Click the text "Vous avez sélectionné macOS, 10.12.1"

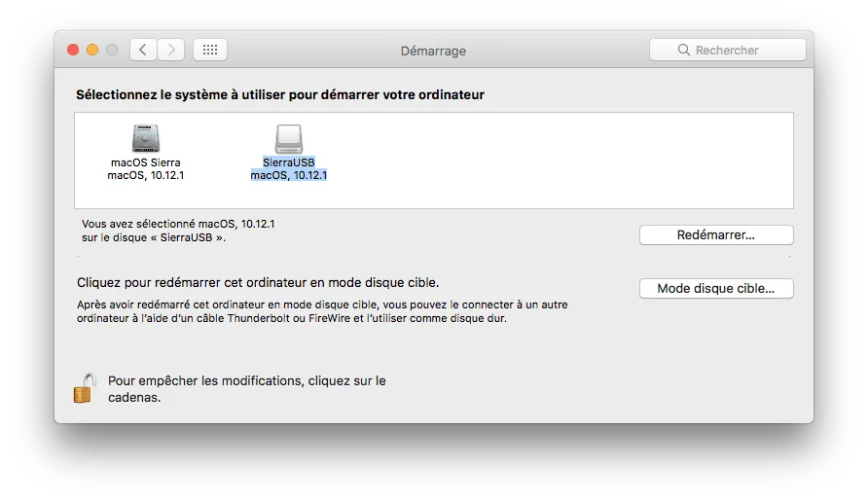[178, 224]
